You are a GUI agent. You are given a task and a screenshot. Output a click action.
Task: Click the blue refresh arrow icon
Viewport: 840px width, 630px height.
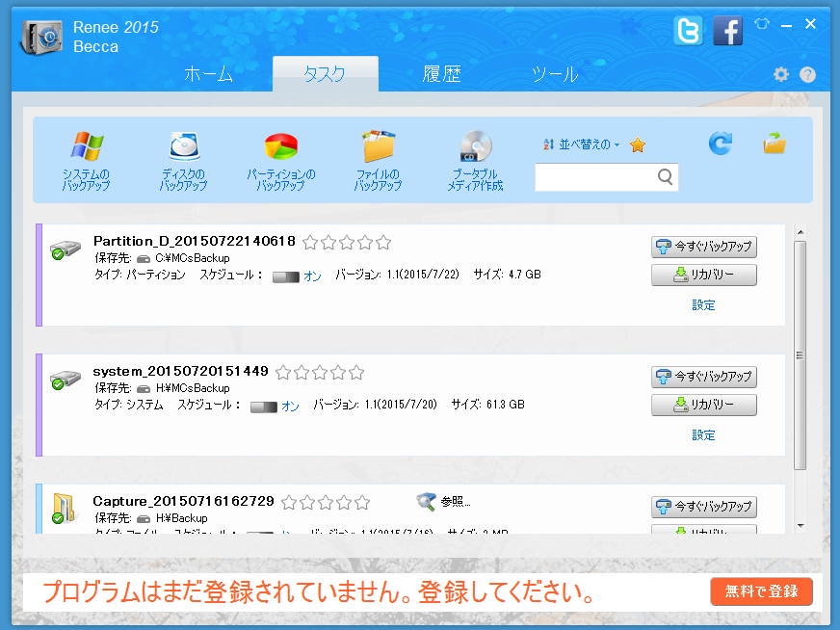[721, 143]
